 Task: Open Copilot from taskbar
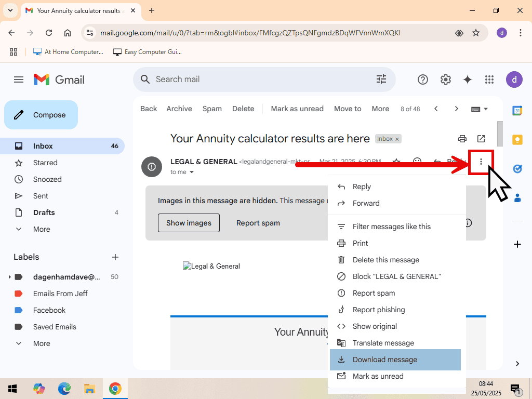click(x=38, y=389)
